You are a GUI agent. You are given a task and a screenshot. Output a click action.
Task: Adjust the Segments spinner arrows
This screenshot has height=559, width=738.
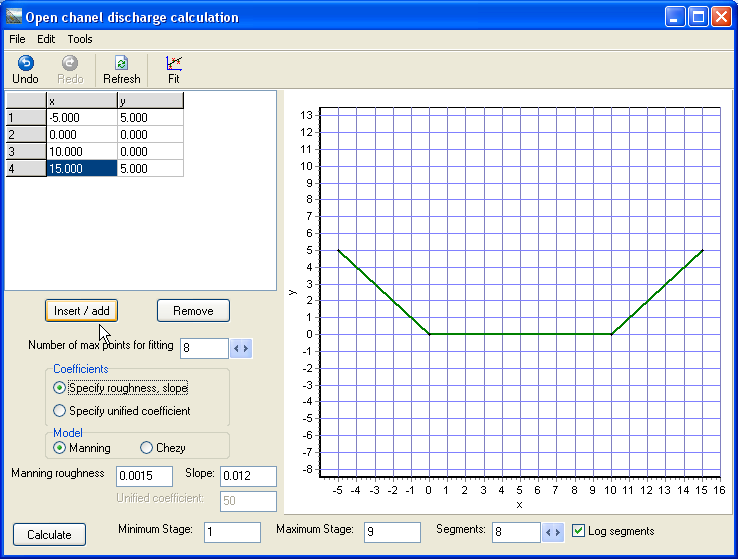tap(553, 533)
